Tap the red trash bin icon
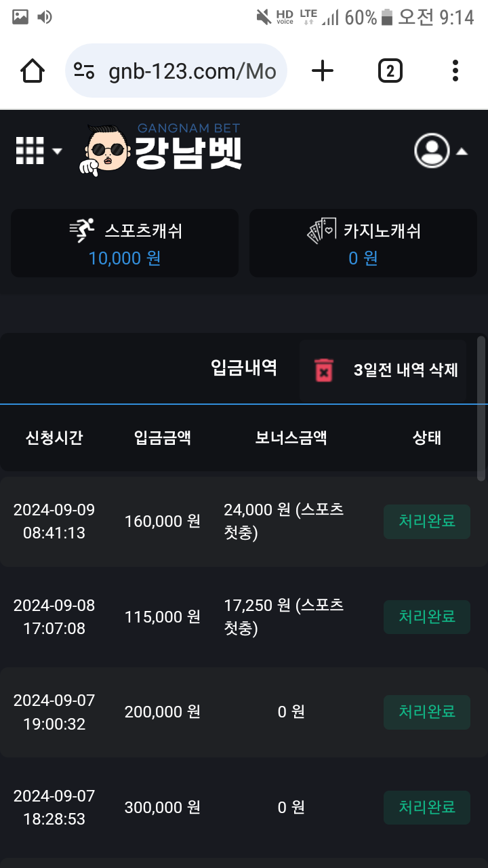The image size is (488, 868). (324, 370)
